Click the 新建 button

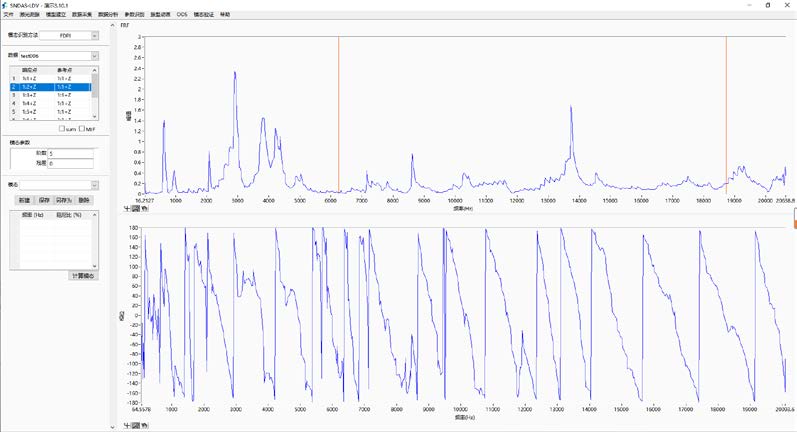(24, 200)
